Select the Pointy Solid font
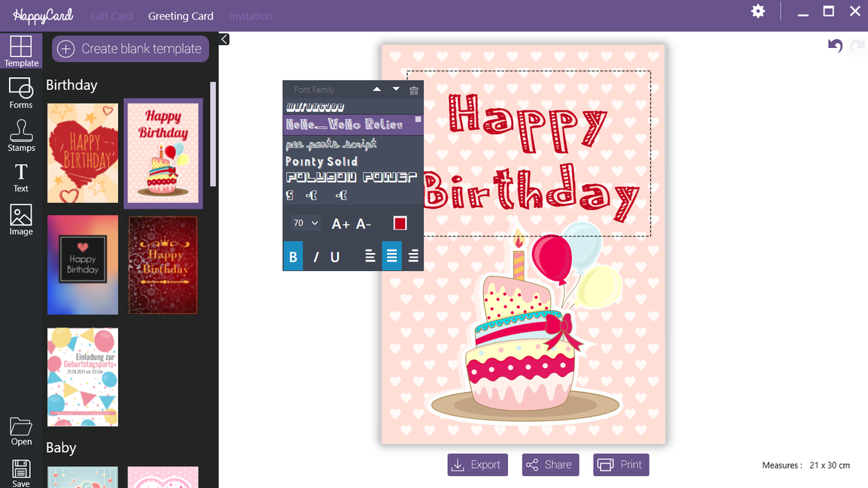 pos(322,161)
